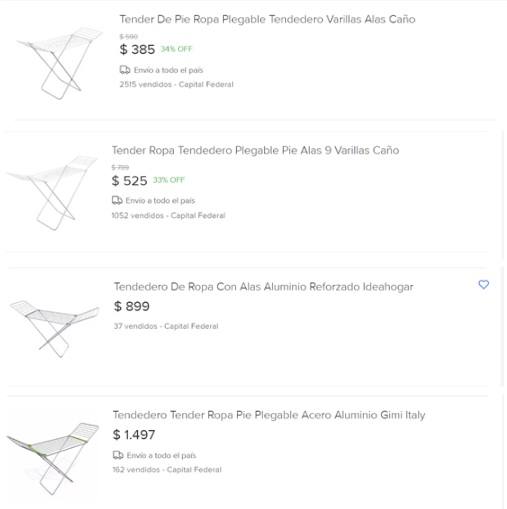Click the $ 899 price
507x509 pixels.
click(132, 306)
